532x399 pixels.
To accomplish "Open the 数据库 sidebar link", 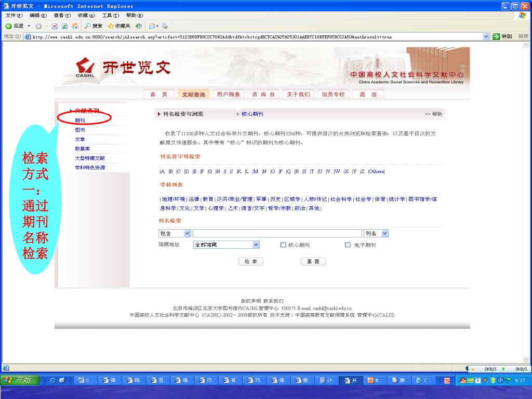I will (83, 149).
